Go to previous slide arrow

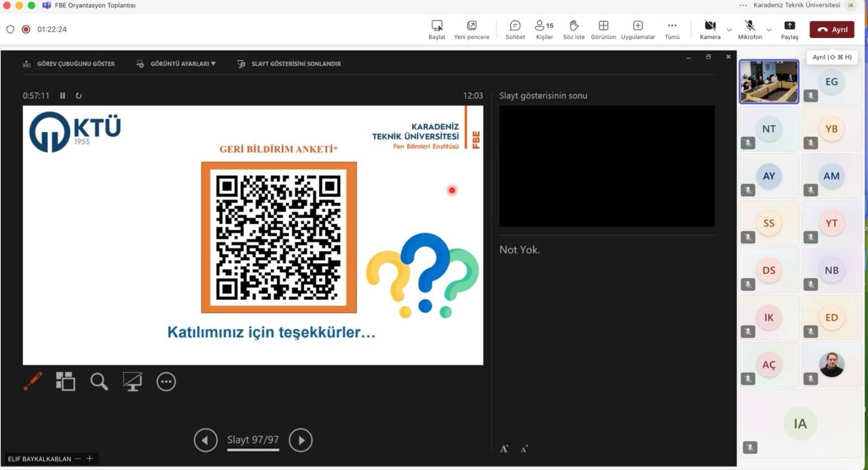tap(206, 440)
